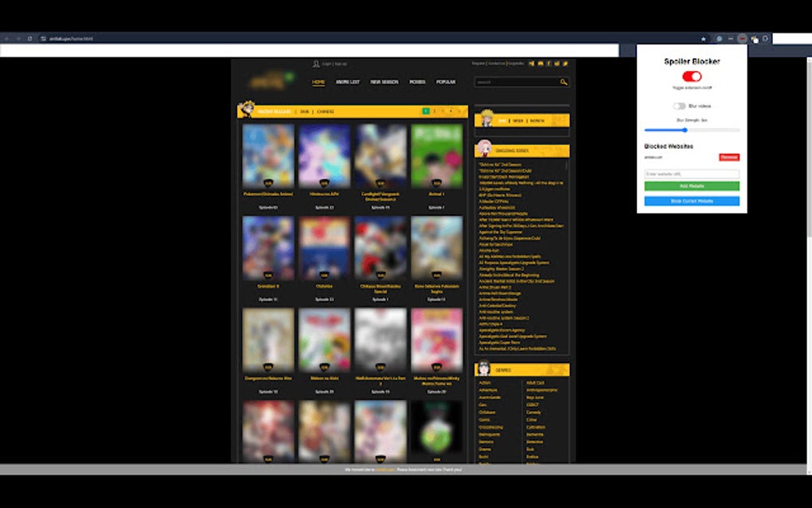Toggle the Spoiler Blocker extension on/off switch
Image resolution: width=812 pixels, height=508 pixels.
tap(690, 76)
